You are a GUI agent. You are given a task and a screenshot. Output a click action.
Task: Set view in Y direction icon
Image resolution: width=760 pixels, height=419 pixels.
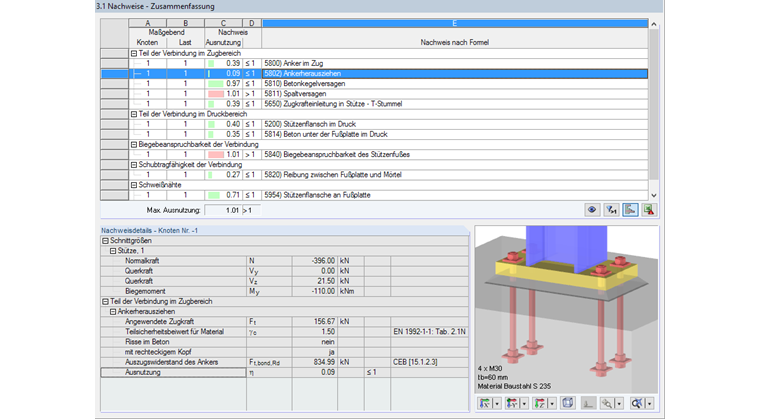click(512, 403)
